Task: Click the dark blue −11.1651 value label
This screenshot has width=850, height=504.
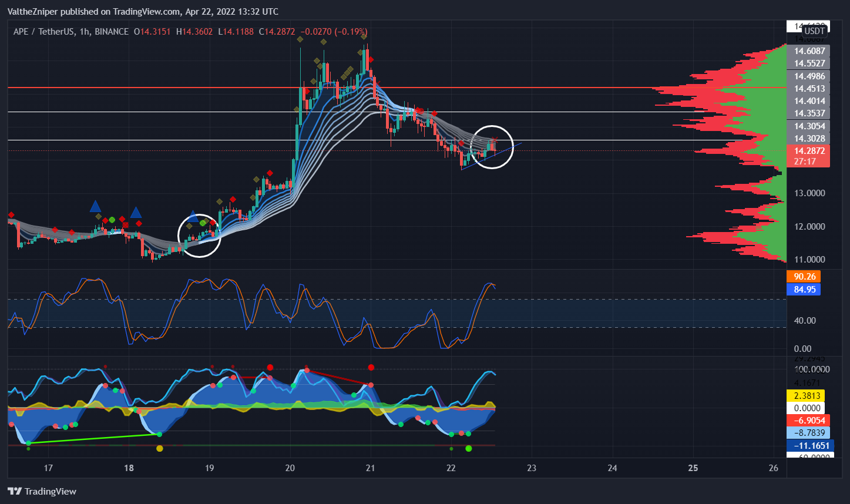Action: click(811, 446)
